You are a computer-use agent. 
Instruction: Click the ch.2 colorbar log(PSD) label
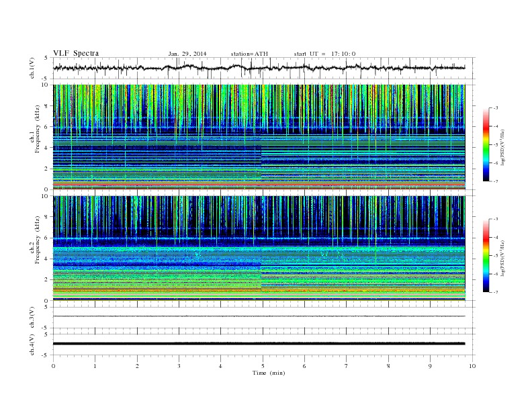503,258
